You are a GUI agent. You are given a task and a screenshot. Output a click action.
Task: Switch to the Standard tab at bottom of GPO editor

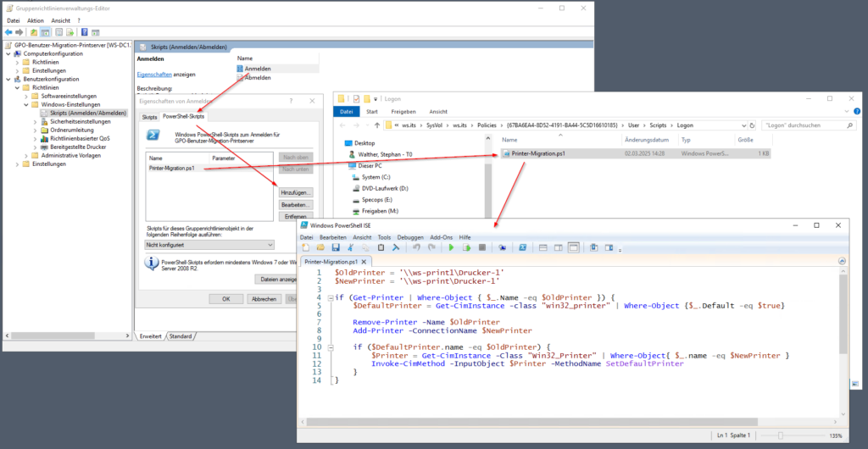click(x=181, y=336)
